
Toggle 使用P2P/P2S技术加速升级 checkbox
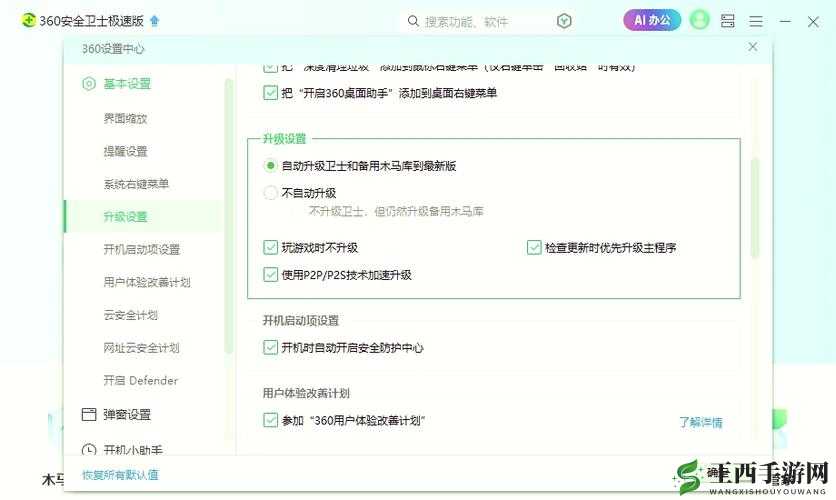(x=270, y=275)
